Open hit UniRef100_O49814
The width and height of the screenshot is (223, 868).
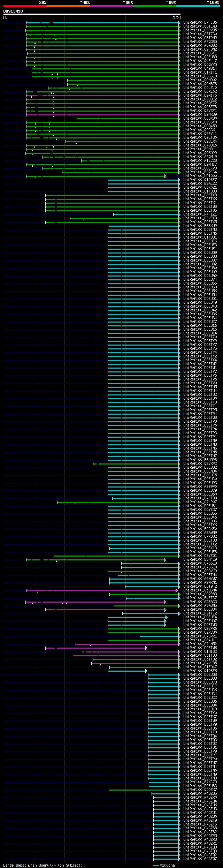(200, 69)
